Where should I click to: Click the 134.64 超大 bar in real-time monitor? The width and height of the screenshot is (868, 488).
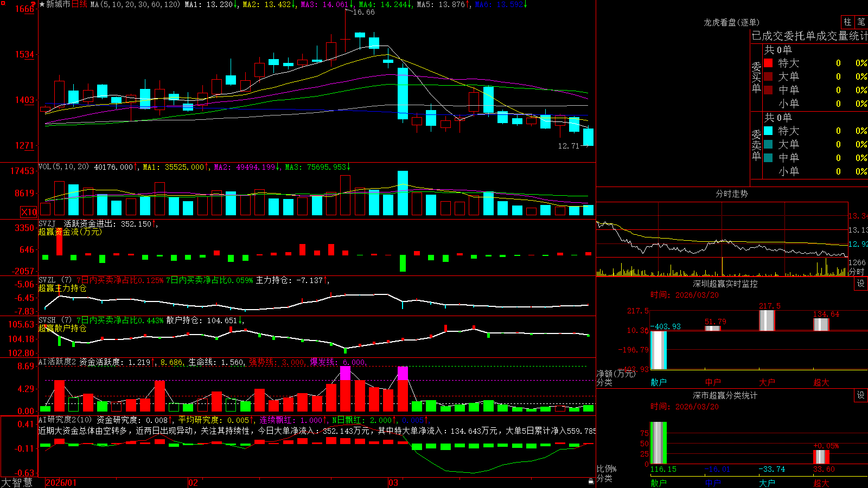821,324
